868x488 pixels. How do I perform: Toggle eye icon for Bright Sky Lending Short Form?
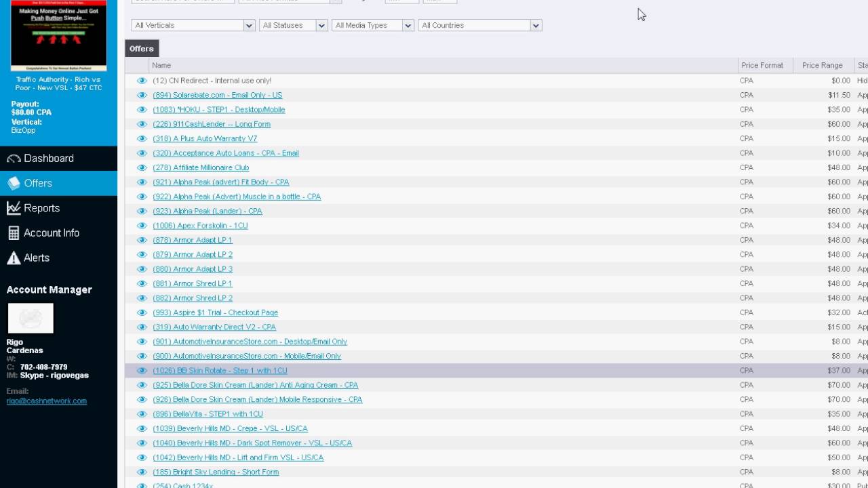coord(142,472)
